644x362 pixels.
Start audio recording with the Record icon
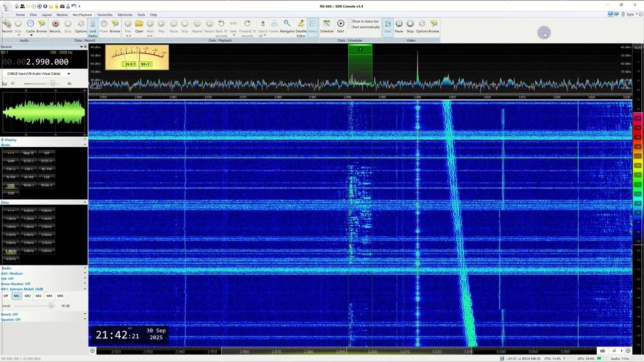point(7,26)
